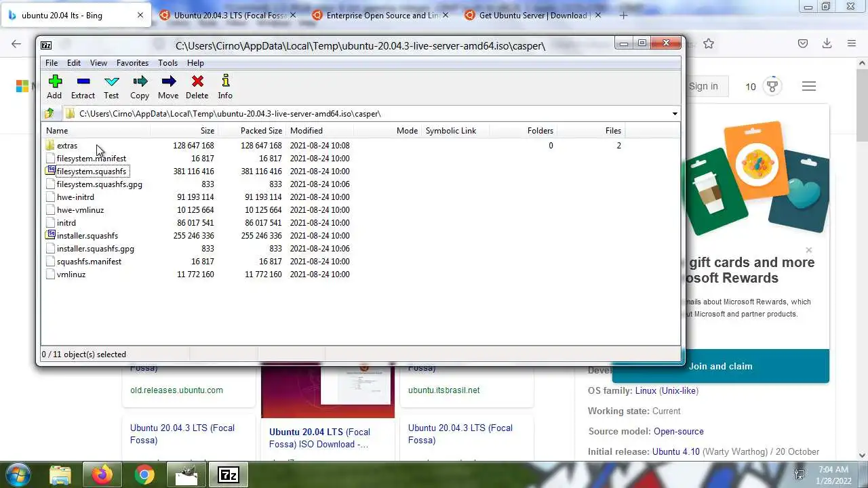Viewport: 868px width, 488px height.
Task: Open the Linux OS family link
Action: coord(646,390)
